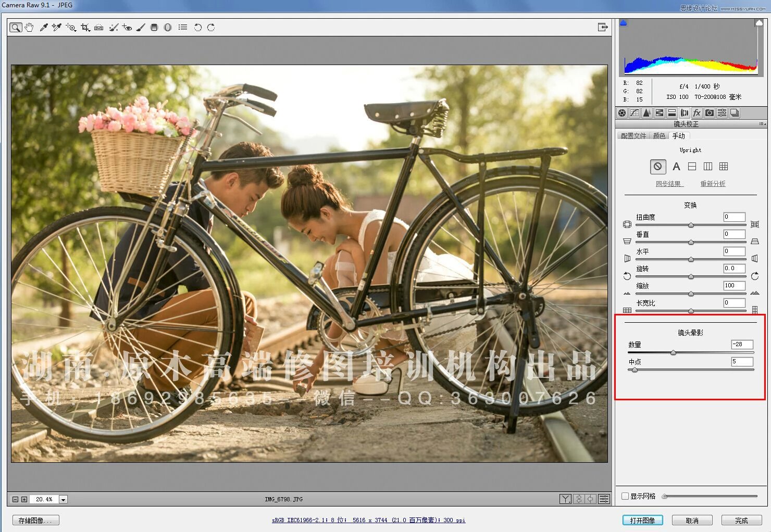The height and width of the screenshot is (532, 771).
Task: Open the Presets sliders panel
Action: pyautogui.click(x=722, y=113)
